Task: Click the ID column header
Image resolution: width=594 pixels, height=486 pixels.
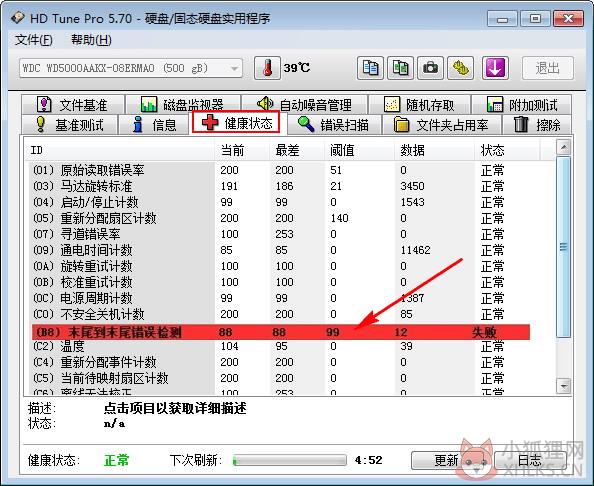Action: point(121,150)
